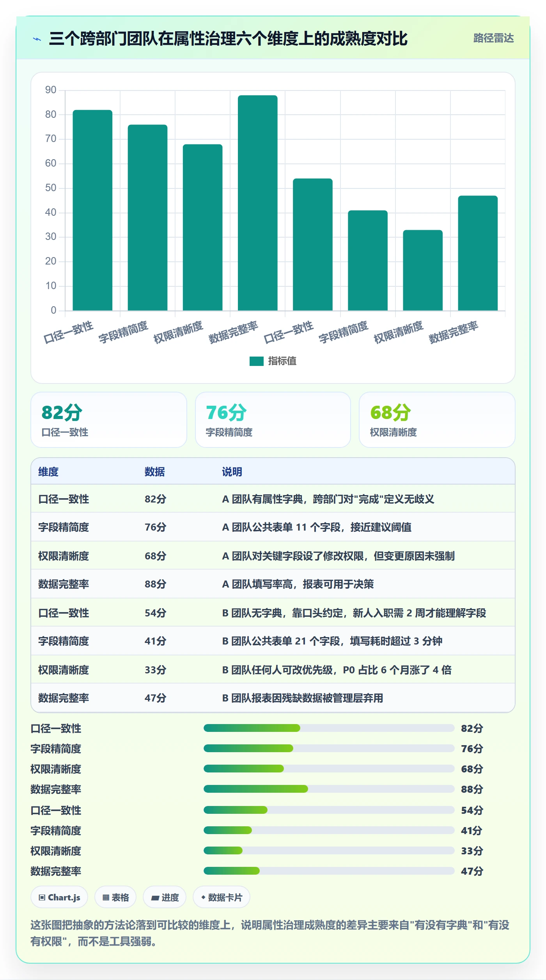This screenshot has width=546, height=980.
Task: Open the 76分 字段精简度 card
Action: pos(273,420)
